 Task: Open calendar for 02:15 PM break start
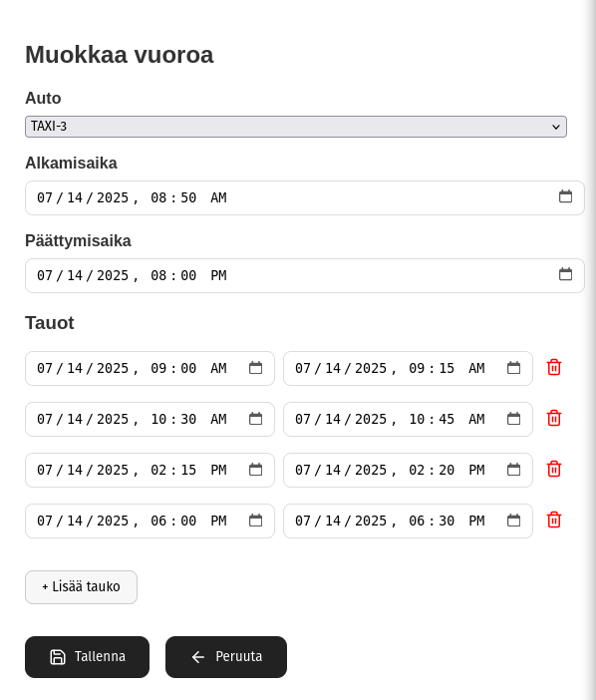point(255,470)
